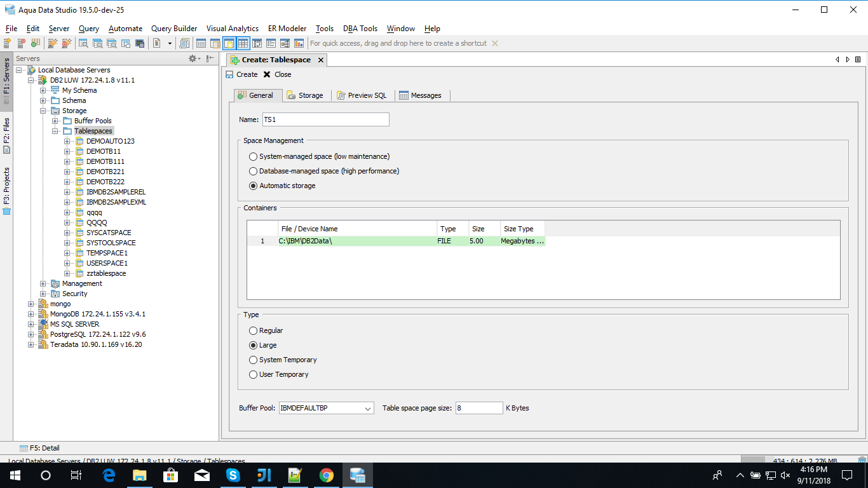
Task: Select System-managed space radio button
Action: point(254,156)
